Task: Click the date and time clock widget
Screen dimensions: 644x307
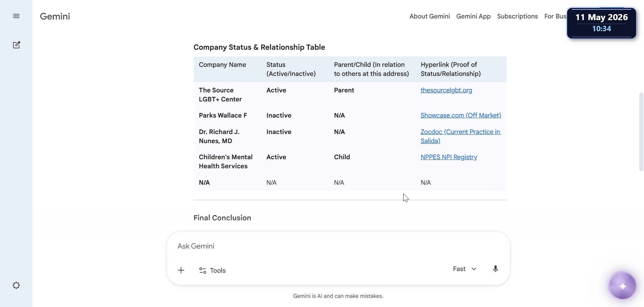Action: pos(602,23)
